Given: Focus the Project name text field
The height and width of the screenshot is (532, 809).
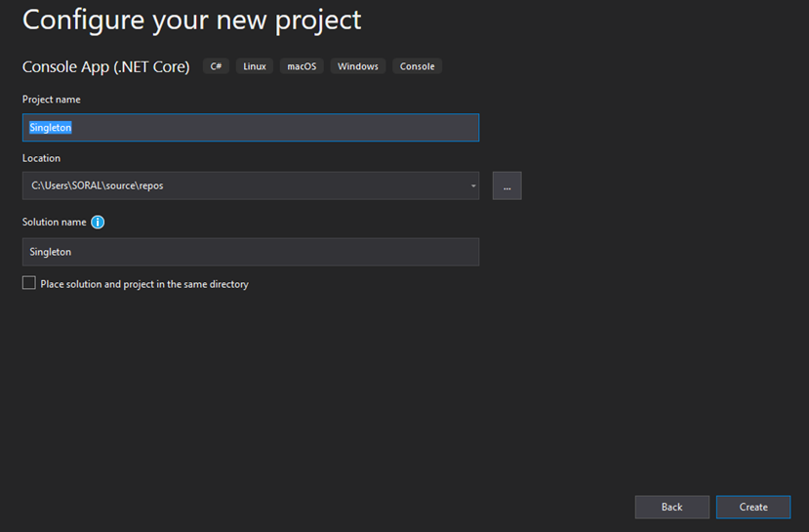Looking at the screenshot, I should (251, 128).
